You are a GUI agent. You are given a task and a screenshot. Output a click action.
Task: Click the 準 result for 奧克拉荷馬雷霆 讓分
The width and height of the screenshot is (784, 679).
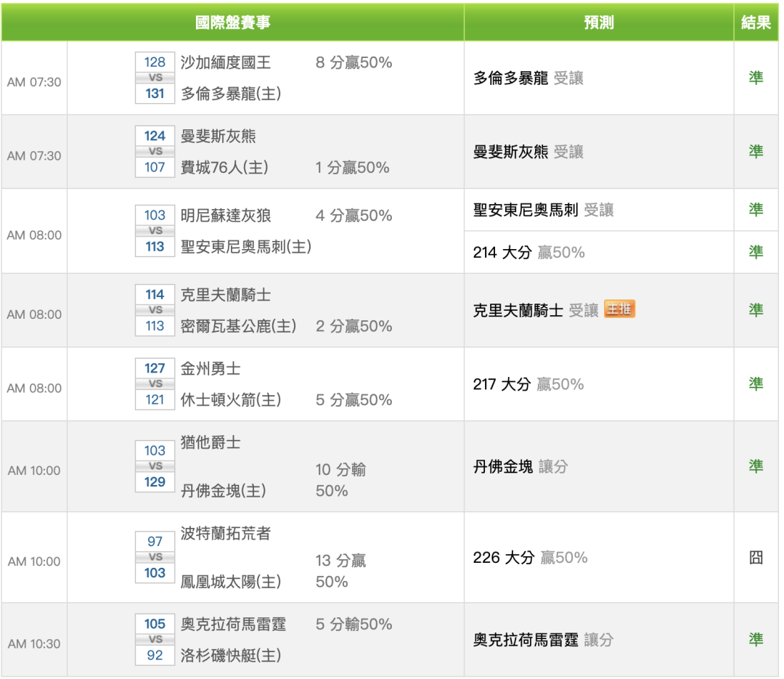click(x=756, y=640)
